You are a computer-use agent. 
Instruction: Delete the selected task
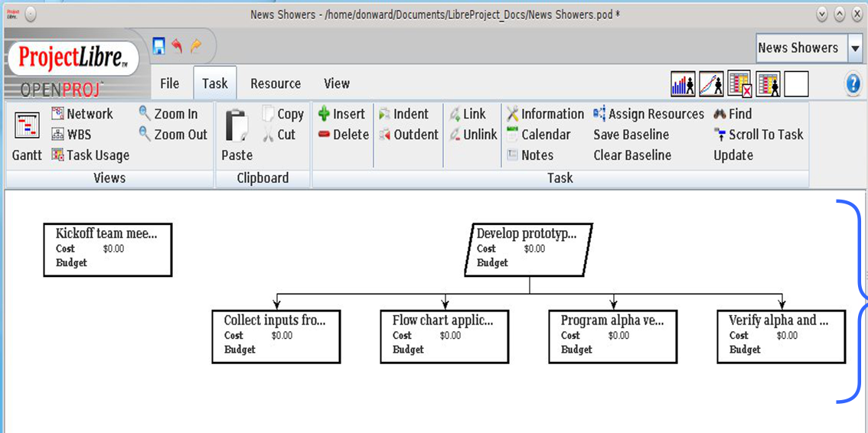[343, 135]
